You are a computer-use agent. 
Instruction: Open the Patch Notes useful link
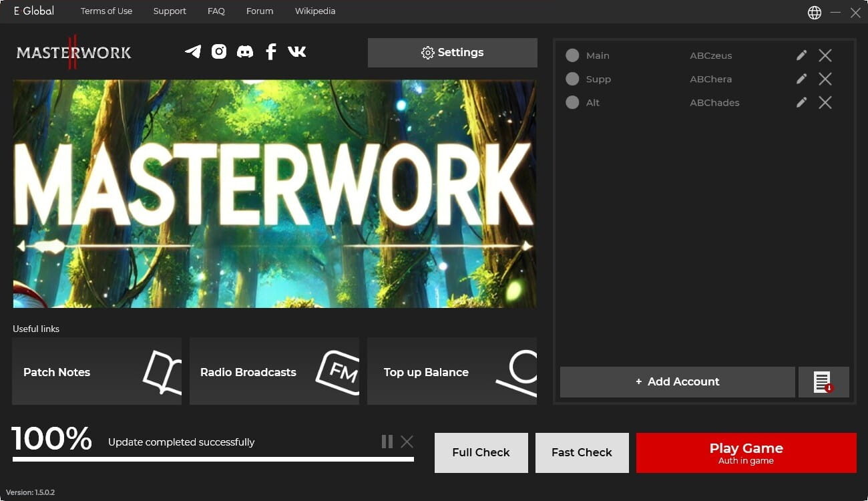97,371
